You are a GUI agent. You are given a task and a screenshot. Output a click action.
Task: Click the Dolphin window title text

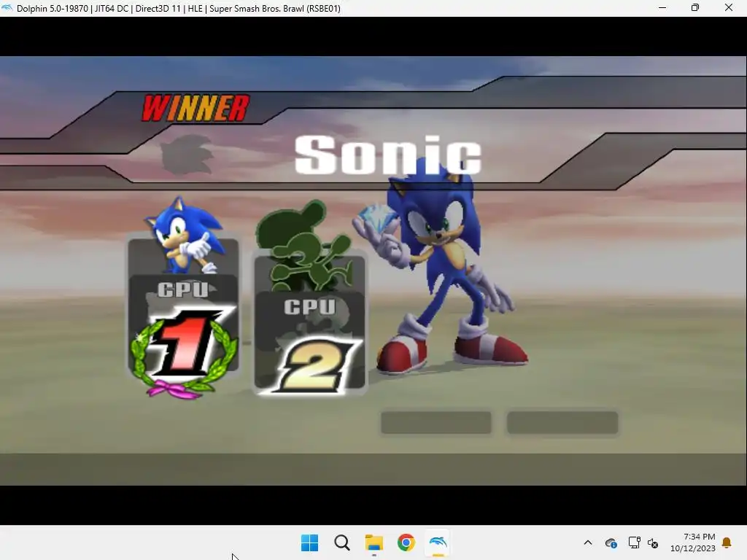click(x=179, y=9)
